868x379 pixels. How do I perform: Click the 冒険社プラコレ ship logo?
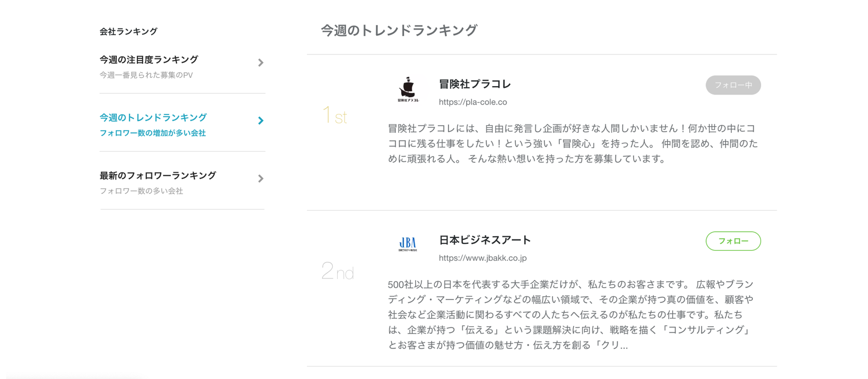coord(408,90)
